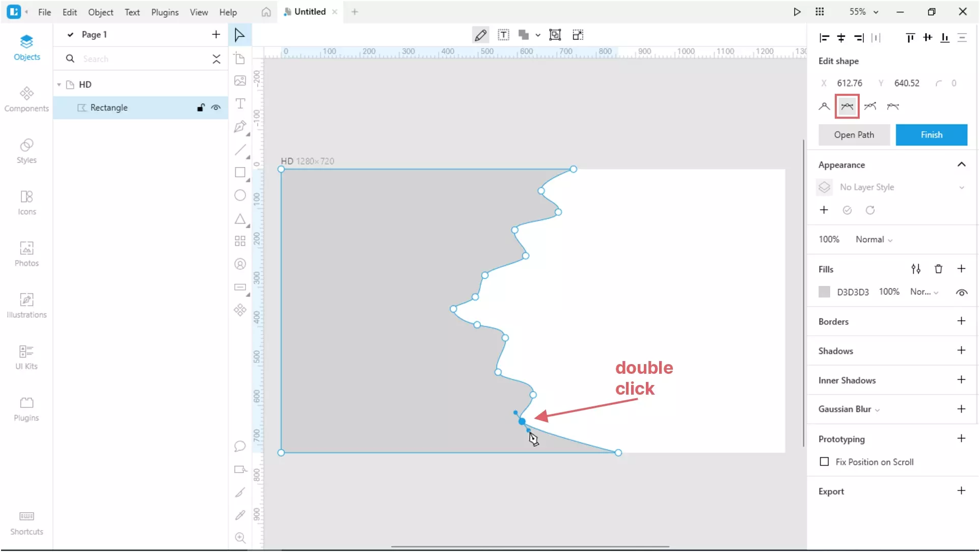Align top edges icon

(x=910, y=38)
